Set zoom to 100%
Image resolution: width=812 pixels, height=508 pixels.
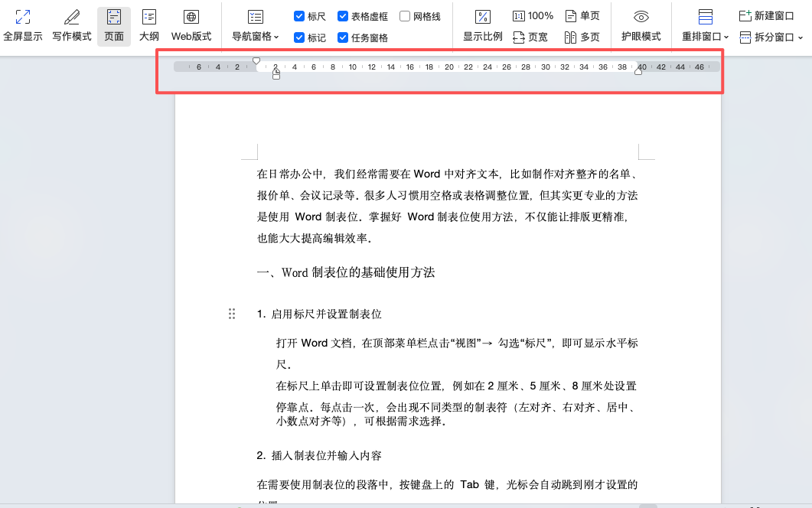[x=533, y=16]
